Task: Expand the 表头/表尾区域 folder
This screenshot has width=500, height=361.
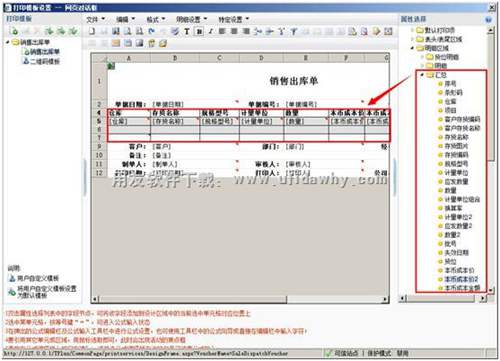Action: coord(412,39)
